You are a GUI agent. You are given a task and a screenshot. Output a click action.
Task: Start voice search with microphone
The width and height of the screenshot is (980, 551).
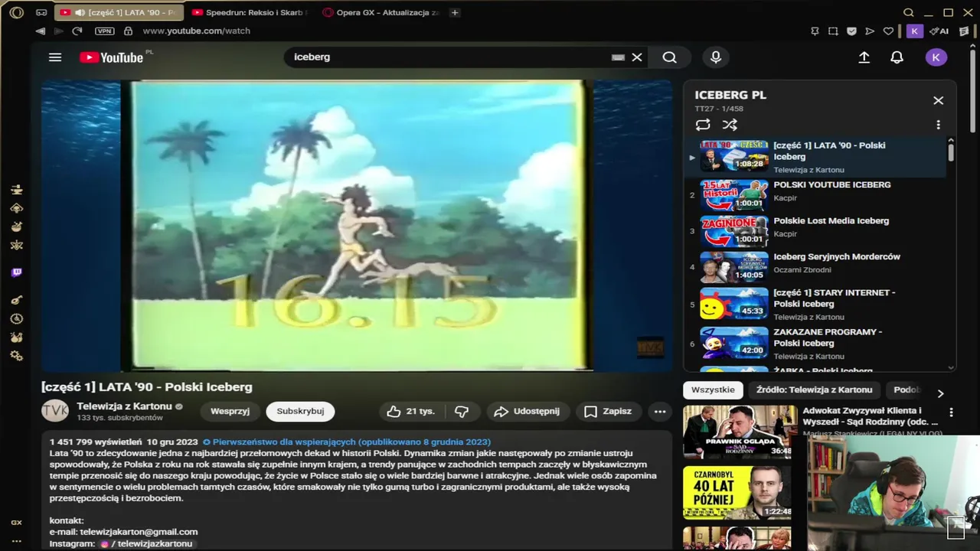click(716, 57)
